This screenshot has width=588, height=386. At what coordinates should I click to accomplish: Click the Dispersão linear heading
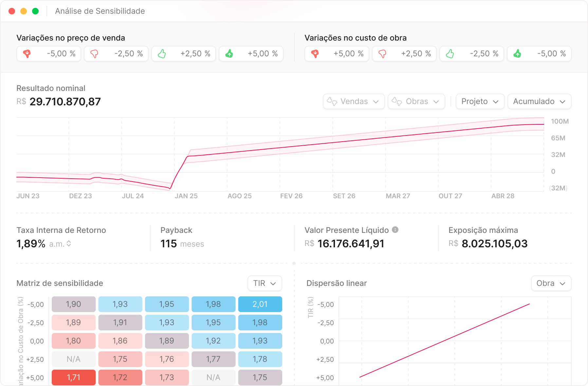click(337, 283)
